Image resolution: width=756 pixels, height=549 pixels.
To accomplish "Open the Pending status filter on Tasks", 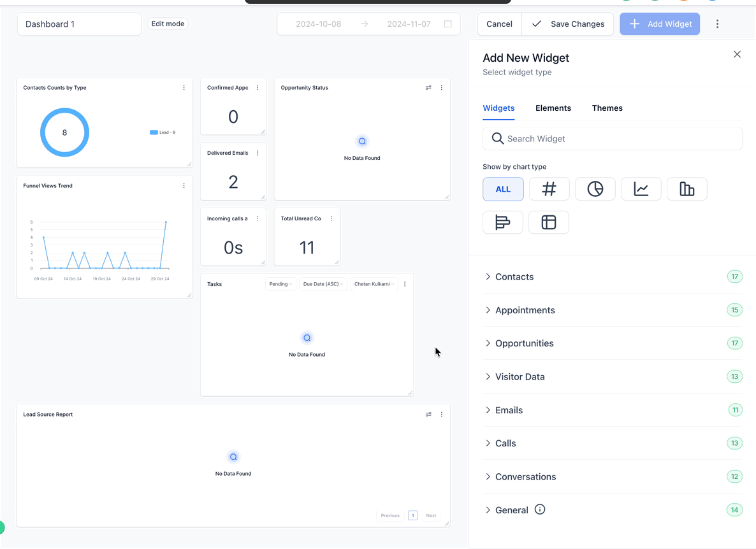I will (x=280, y=284).
